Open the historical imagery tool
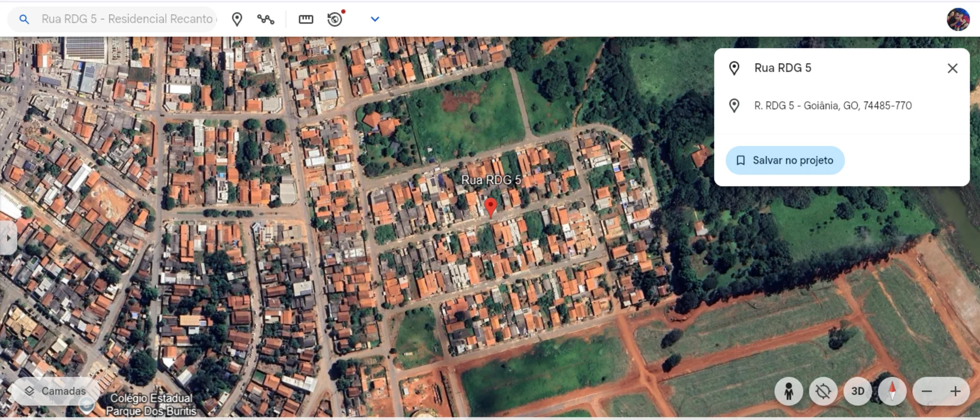This screenshot has height=420, width=980. [335, 19]
